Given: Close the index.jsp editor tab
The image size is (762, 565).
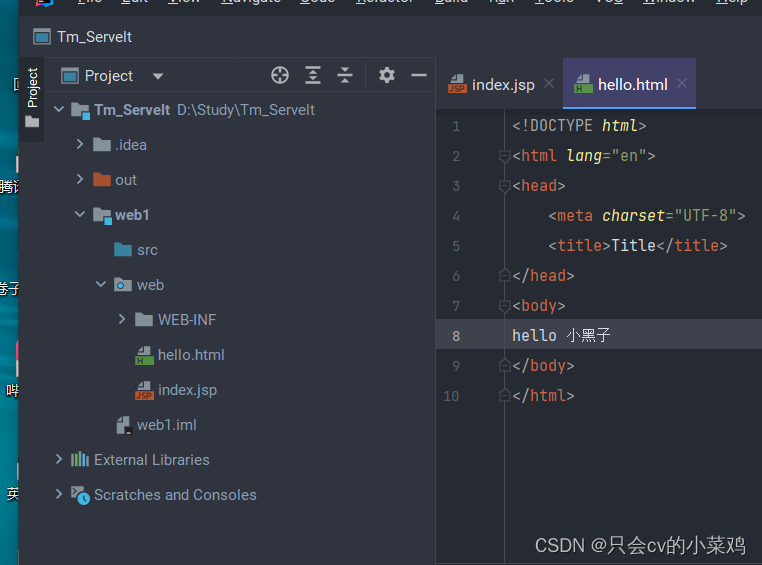Looking at the screenshot, I should click(x=549, y=84).
